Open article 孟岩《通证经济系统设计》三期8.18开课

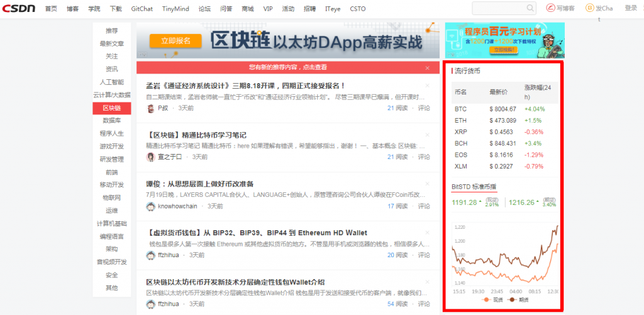click(246, 86)
